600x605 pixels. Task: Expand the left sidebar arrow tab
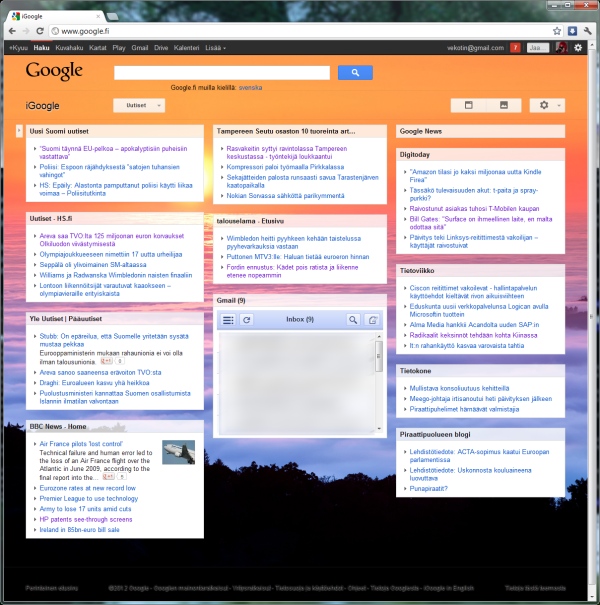19,131
